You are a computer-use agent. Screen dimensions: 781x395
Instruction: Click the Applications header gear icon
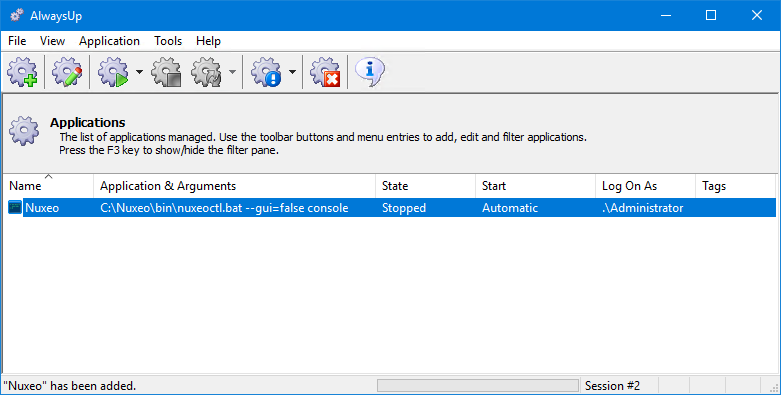23,131
